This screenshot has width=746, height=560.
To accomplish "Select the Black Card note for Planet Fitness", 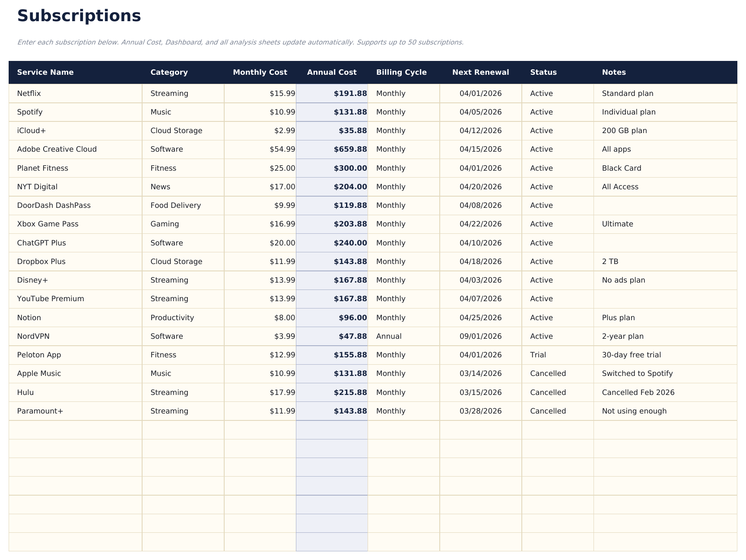I will (621, 168).
